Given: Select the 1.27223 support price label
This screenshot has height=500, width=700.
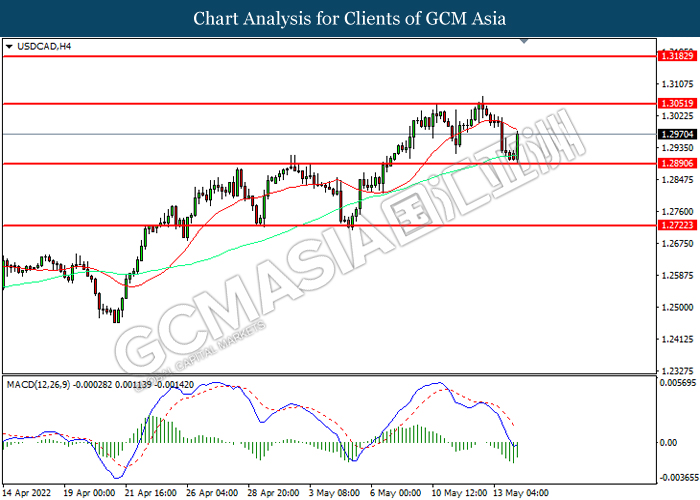Looking at the screenshot, I should pos(677,225).
